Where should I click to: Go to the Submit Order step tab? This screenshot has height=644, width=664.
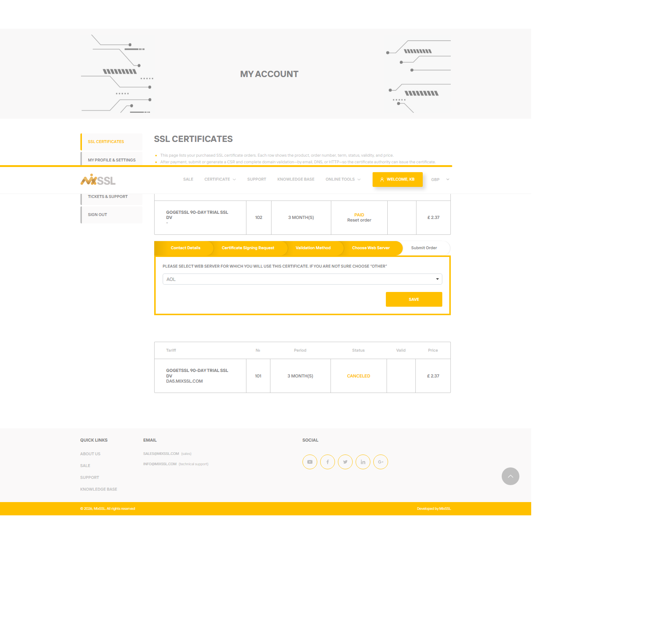(424, 248)
